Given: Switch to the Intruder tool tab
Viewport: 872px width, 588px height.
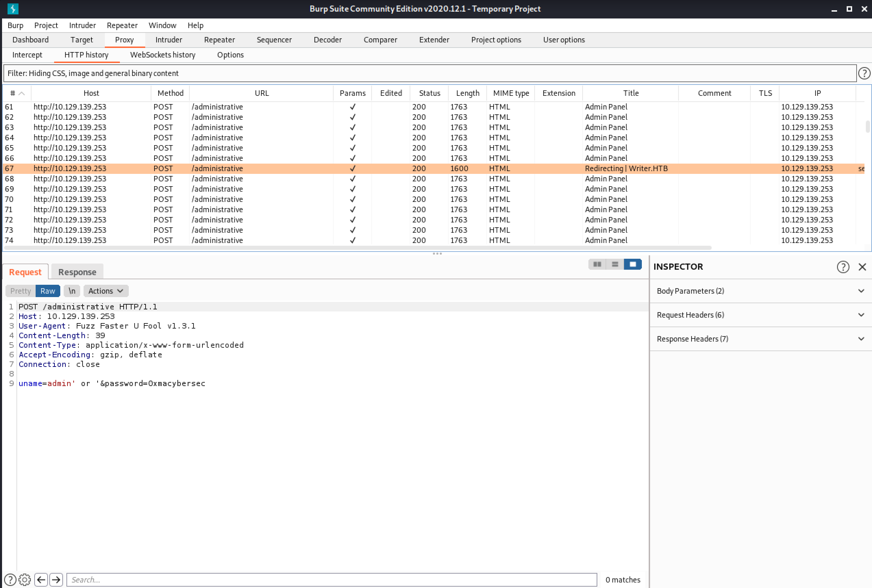Looking at the screenshot, I should click(x=169, y=40).
